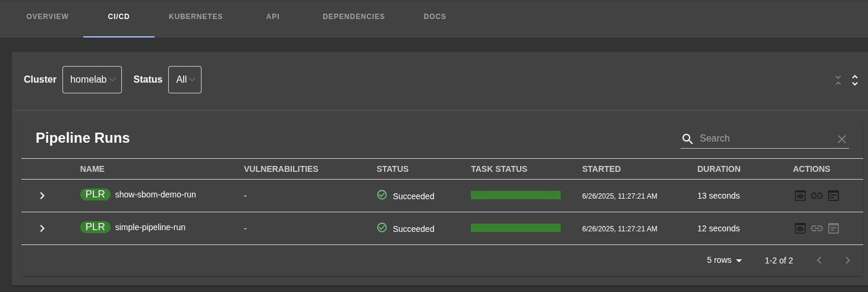Open the Status filter dropdown
This screenshot has width=868, height=292.
(x=185, y=80)
